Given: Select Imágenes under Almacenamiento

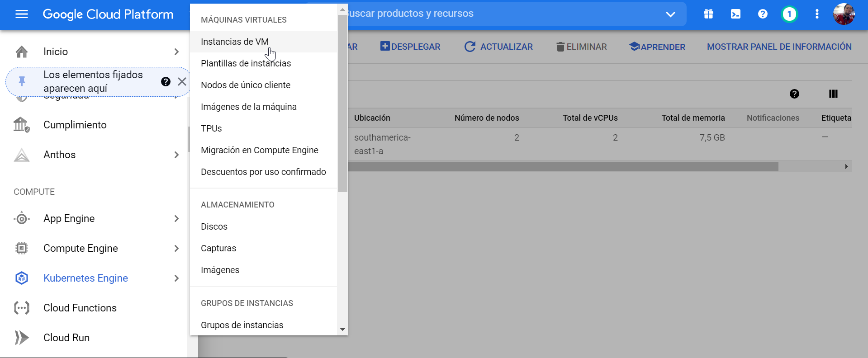Looking at the screenshot, I should (264, 270).
